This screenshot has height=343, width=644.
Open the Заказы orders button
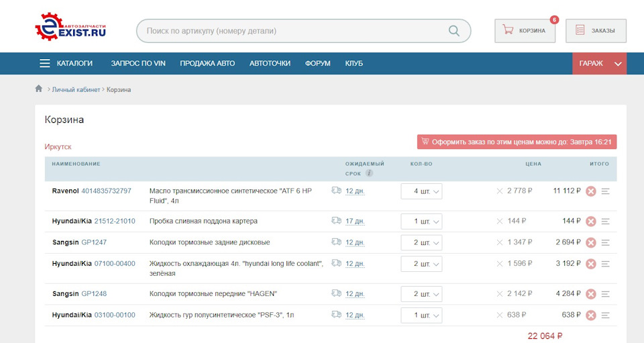coord(596,31)
